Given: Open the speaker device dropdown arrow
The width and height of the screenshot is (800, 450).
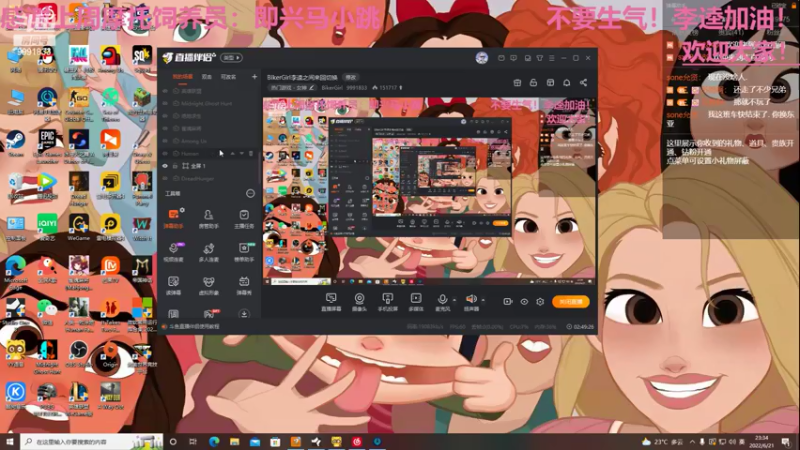Looking at the screenshot, I should point(483,300).
